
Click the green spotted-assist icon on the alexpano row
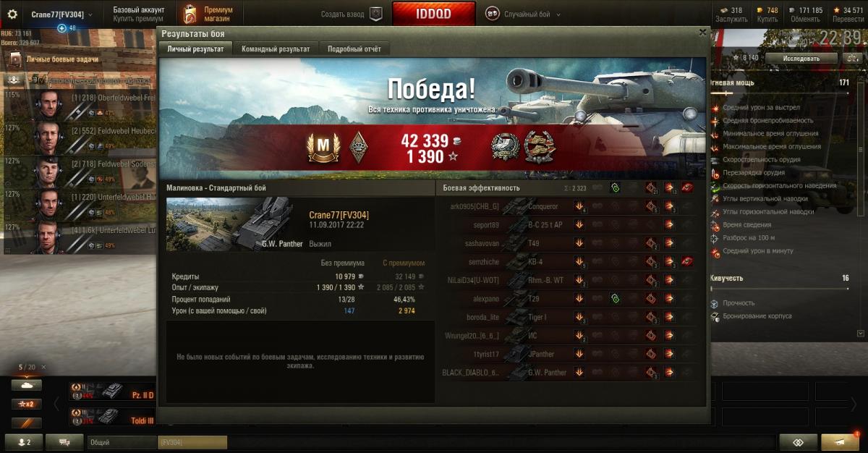tap(615, 298)
